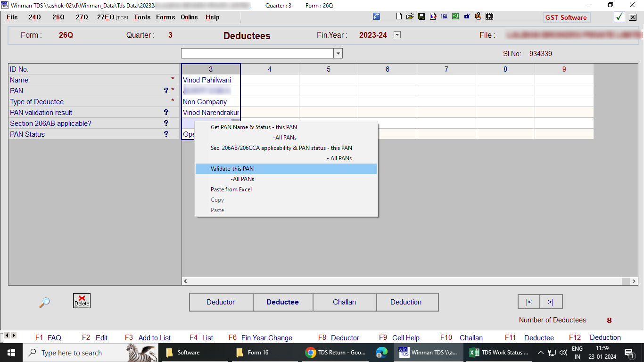Open an existing file using the folder icon
The width and height of the screenshot is (644, 362).
[x=409, y=16]
